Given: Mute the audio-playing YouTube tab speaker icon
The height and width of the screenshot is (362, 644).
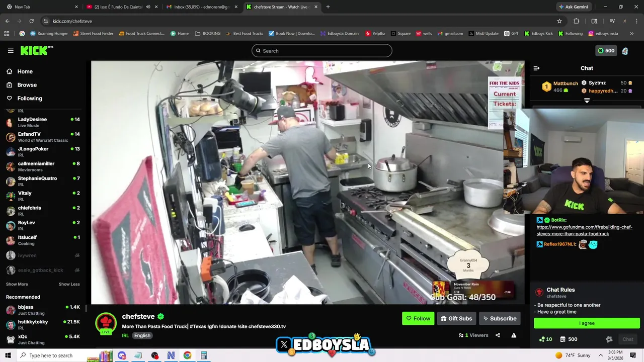Looking at the screenshot, I should (148, 7).
